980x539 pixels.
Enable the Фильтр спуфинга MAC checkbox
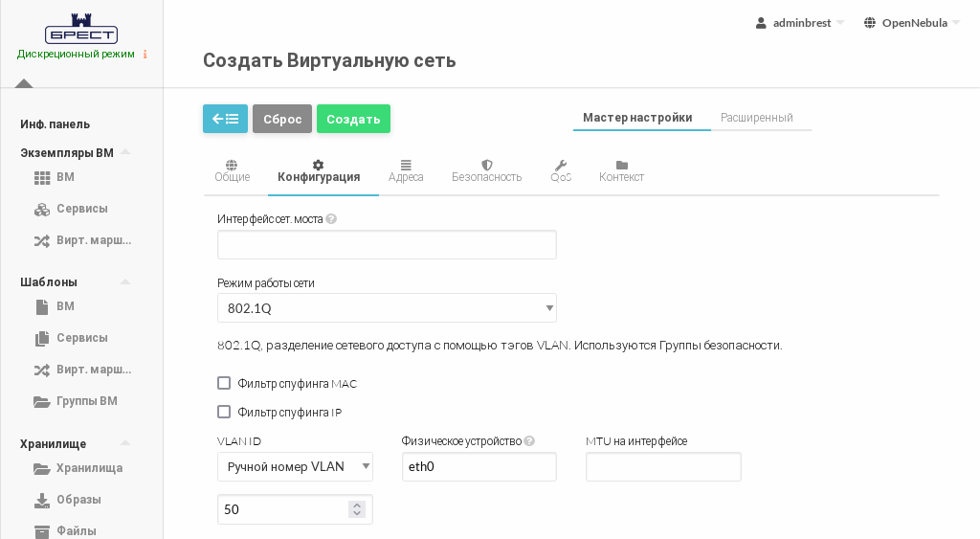pyautogui.click(x=224, y=383)
